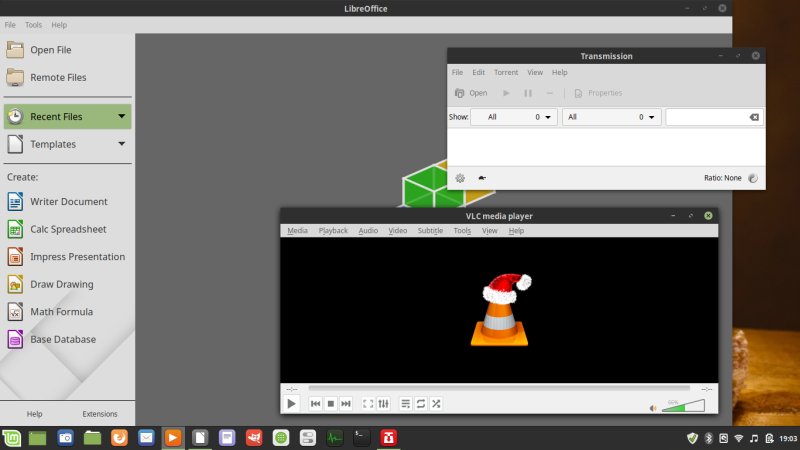Click the Writer Document icon

click(x=15, y=201)
